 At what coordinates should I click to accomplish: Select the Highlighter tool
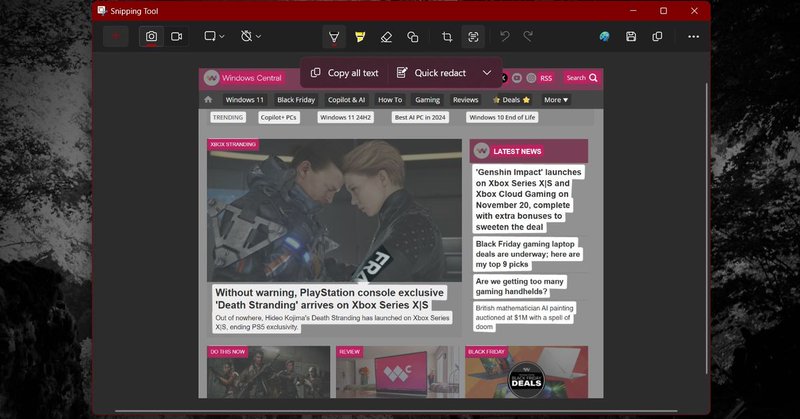pyautogui.click(x=360, y=37)
